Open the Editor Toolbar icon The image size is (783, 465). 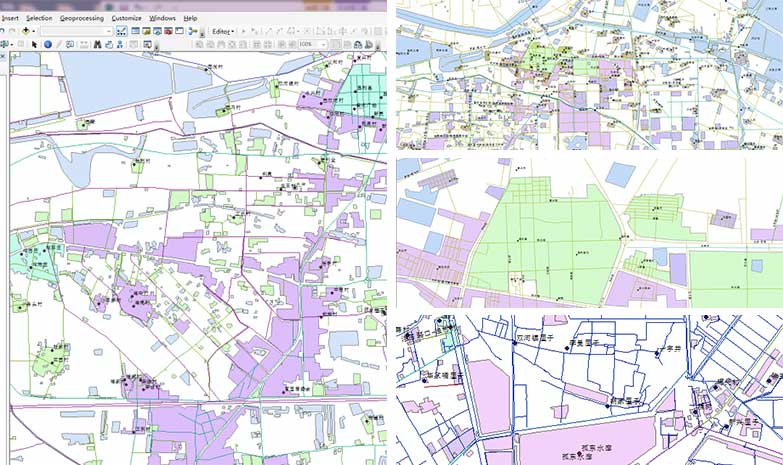tap(121, 31)
